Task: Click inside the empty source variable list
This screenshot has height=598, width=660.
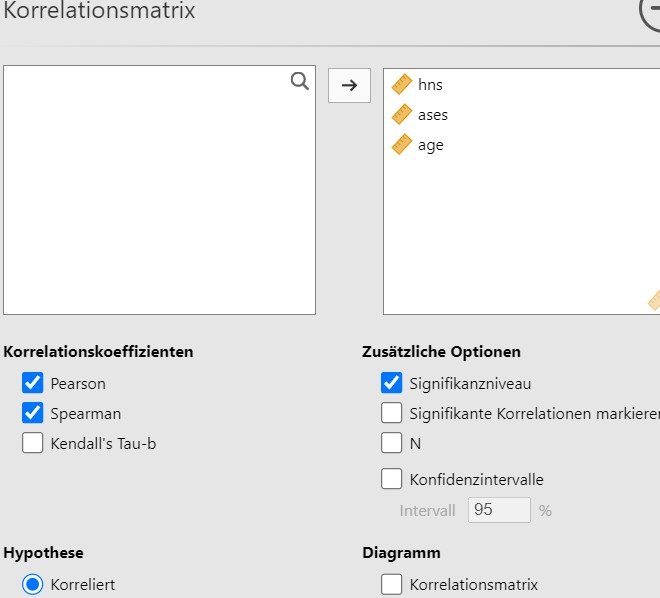Action: (160, 190)
